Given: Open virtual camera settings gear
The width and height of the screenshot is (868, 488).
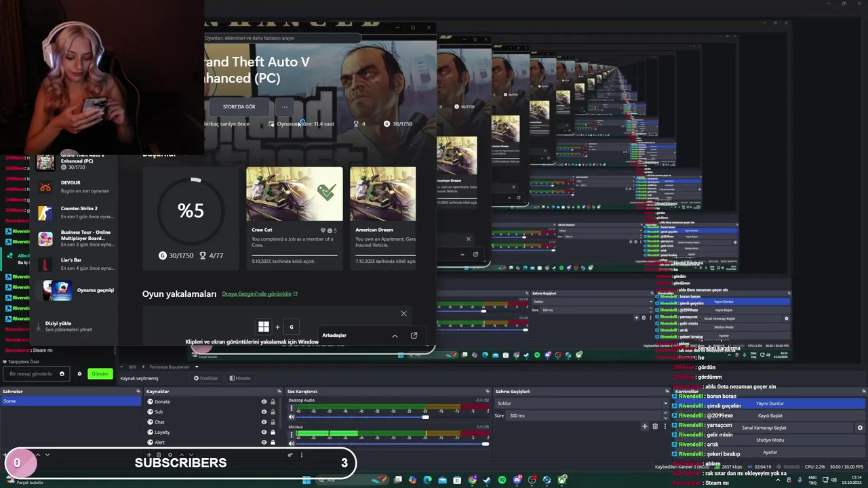Looking at the screenshot, I should pyautogui.click(x=860, y=428).
